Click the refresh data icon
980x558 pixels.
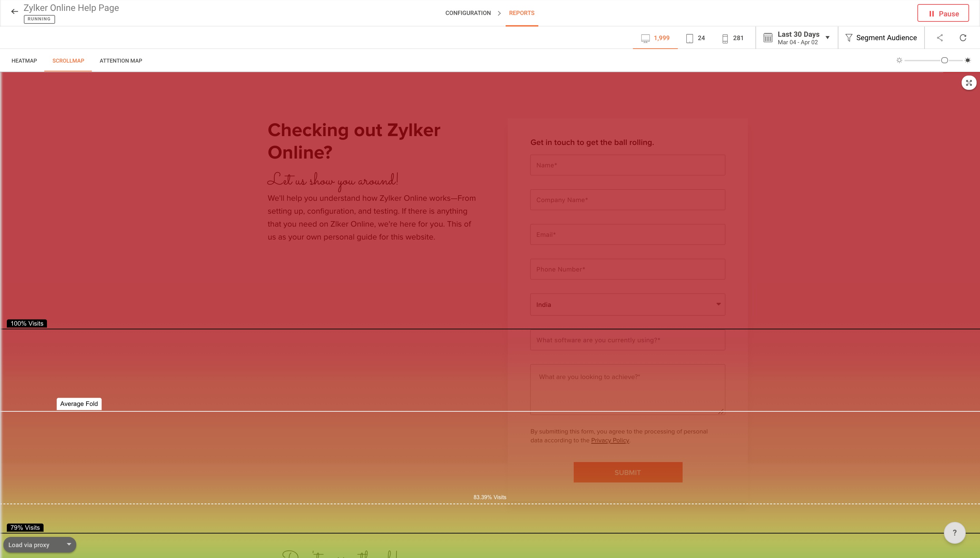pos(963,38)
